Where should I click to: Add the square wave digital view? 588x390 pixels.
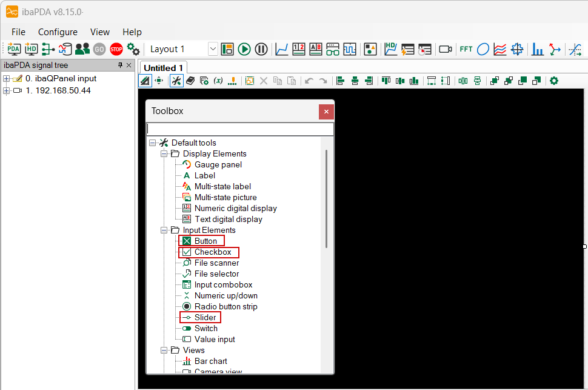coord(350,49)
